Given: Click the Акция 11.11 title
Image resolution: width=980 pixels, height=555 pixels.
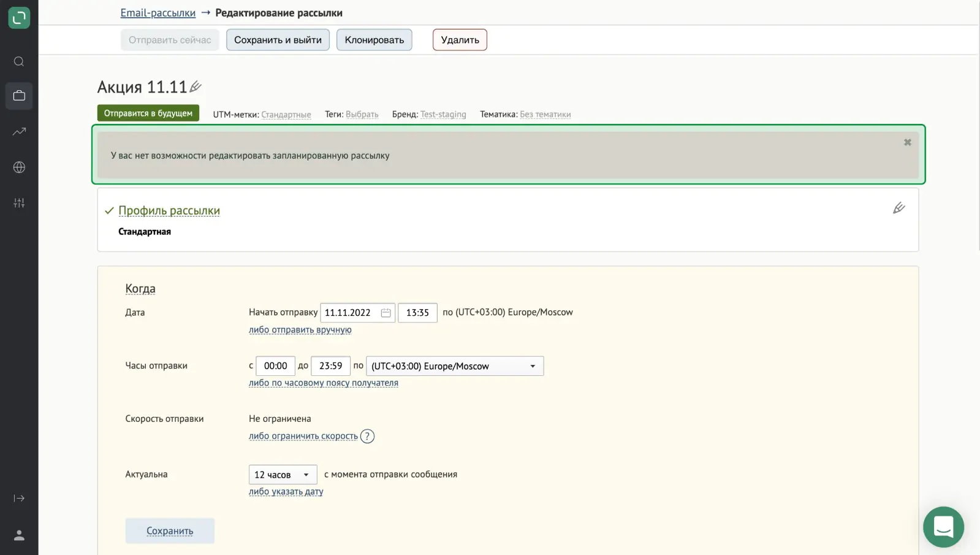Looking at the screenshot, I should [x=142, y=87].
